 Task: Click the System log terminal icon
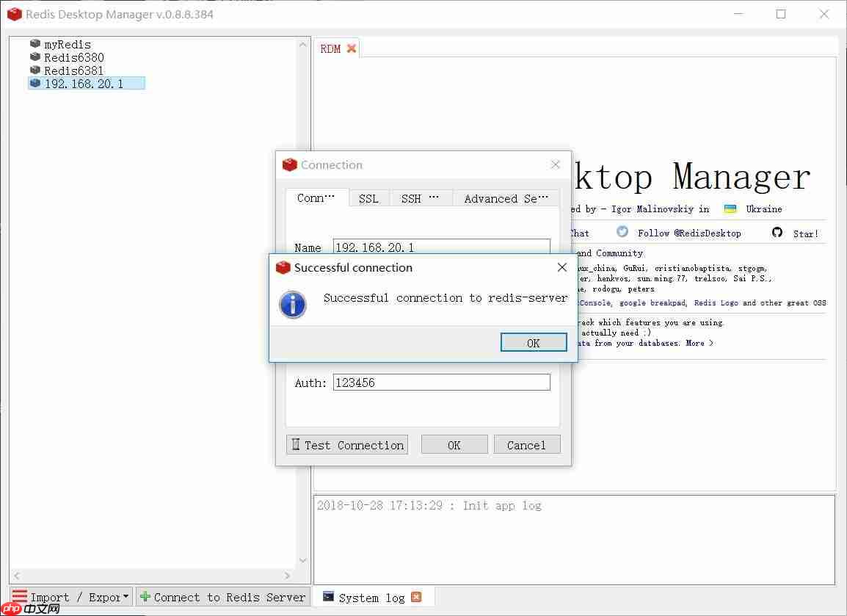click(x=328, y=597)
